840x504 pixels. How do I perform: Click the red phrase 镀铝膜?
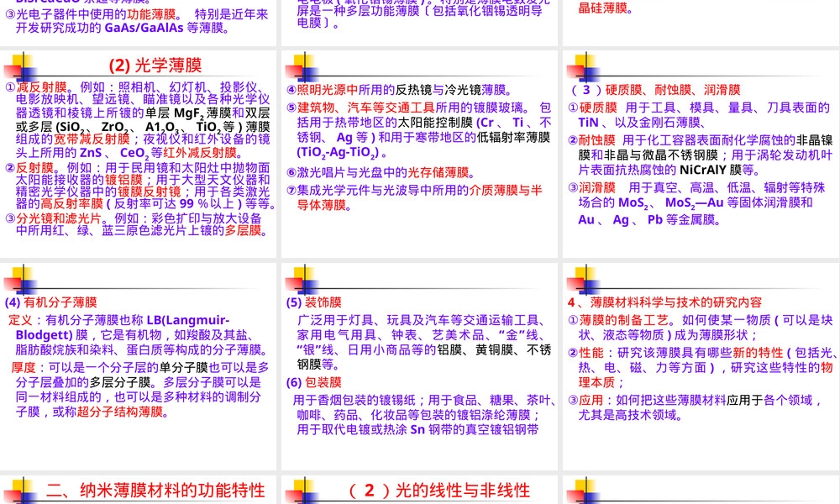[x=123, y=180]
